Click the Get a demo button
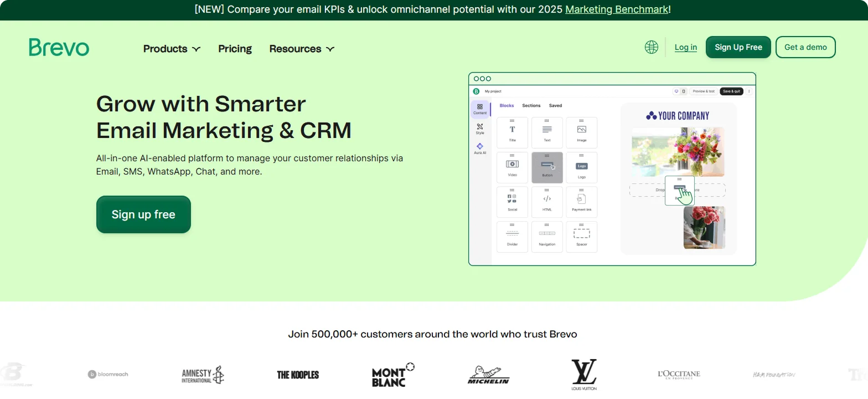 click(x=805, y=47)
